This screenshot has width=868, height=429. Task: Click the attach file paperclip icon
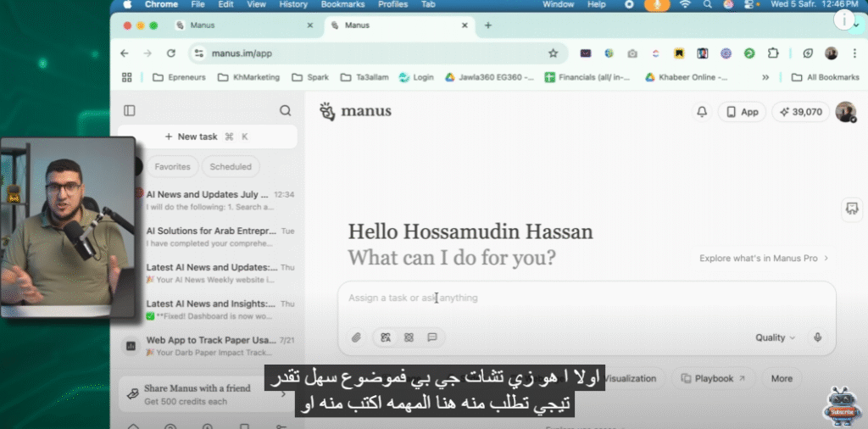coord(357,337)
